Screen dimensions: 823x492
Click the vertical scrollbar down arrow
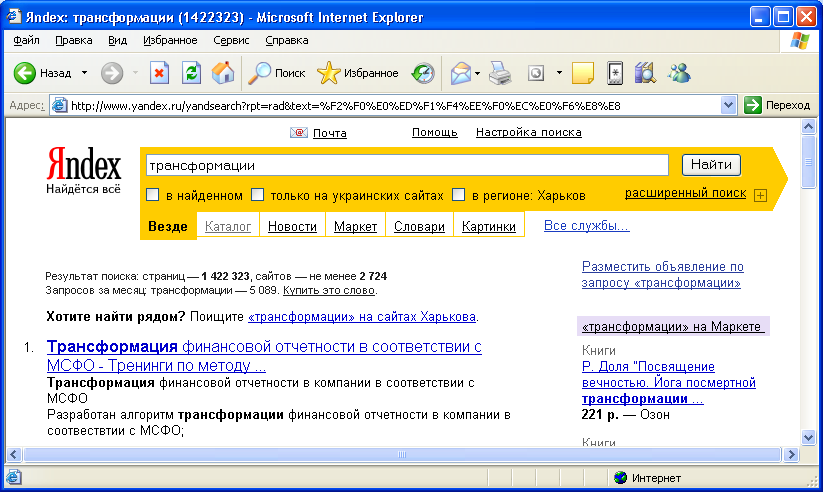tap(808, 437)
